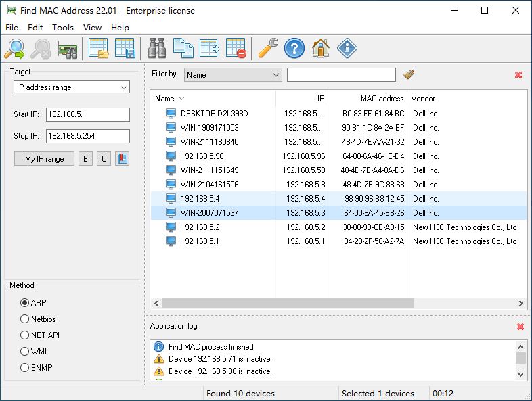Clear the filter with the broom icon
The height and width of the screenshot is (401, 532).
point(409,74)
